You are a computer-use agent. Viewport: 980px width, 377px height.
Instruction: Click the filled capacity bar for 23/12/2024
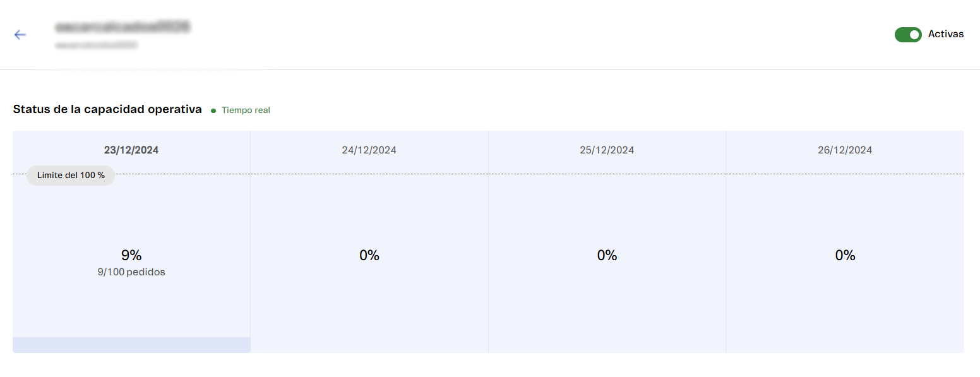(131, 345)
